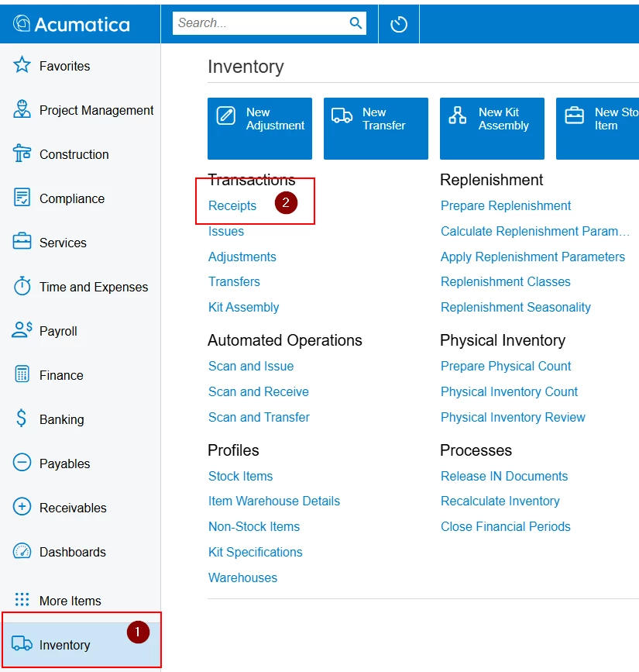Open Replenishment Seasonality
The image size is (639, 672).
(516, 307)
